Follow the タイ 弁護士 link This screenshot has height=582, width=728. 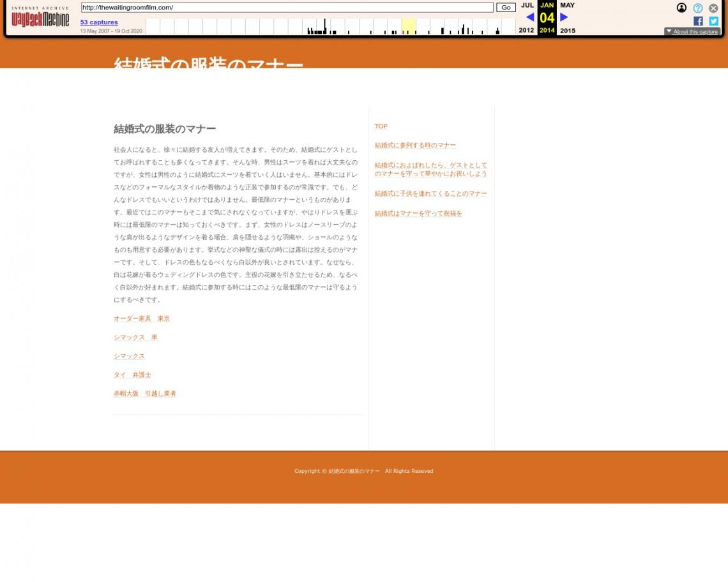[x=132, y=375]
